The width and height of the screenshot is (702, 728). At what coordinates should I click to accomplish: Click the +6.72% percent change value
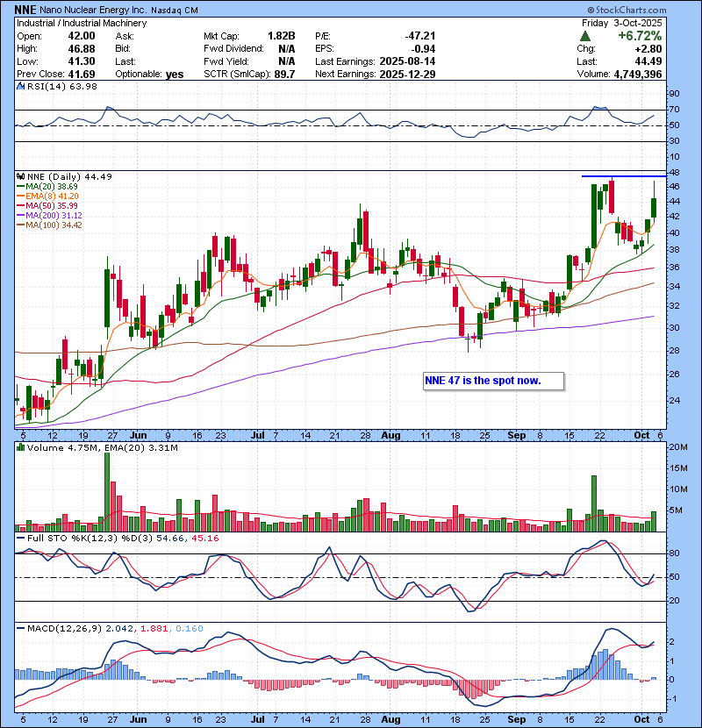640,36
